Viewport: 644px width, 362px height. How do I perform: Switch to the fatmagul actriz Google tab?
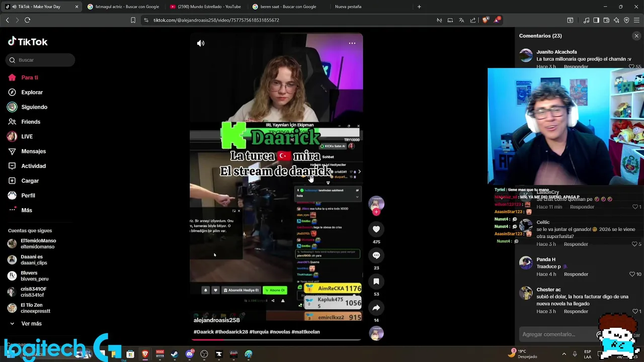coord(123,7)
